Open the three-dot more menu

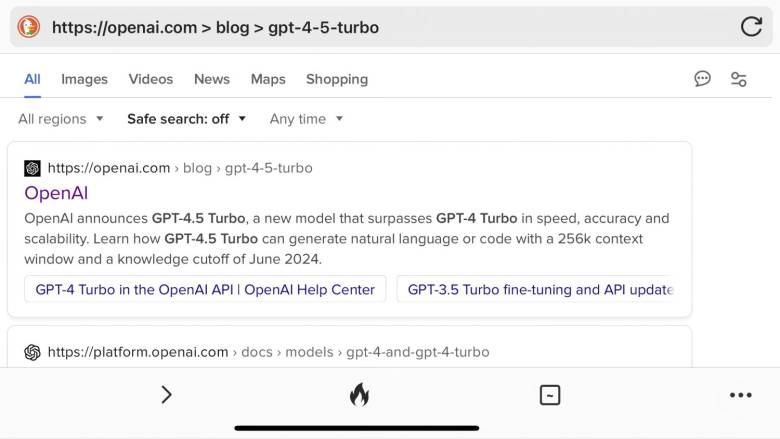click(741, 395)
